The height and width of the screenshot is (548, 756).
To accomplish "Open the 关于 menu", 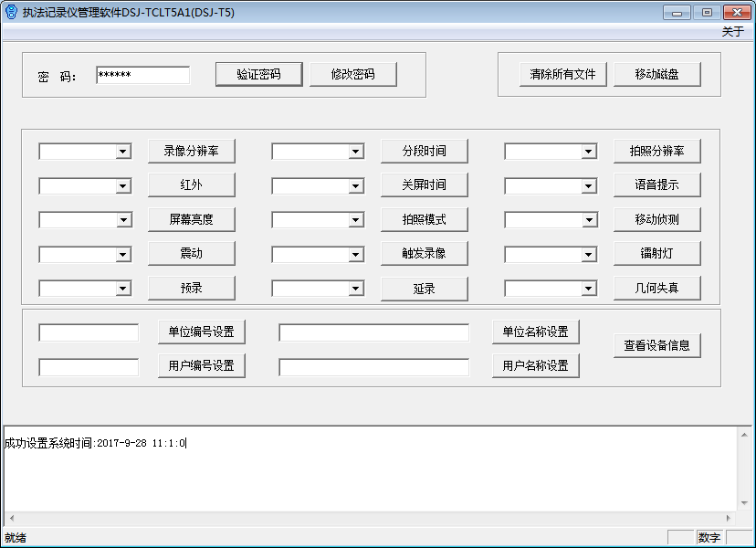I will click(x=732, y=32).
